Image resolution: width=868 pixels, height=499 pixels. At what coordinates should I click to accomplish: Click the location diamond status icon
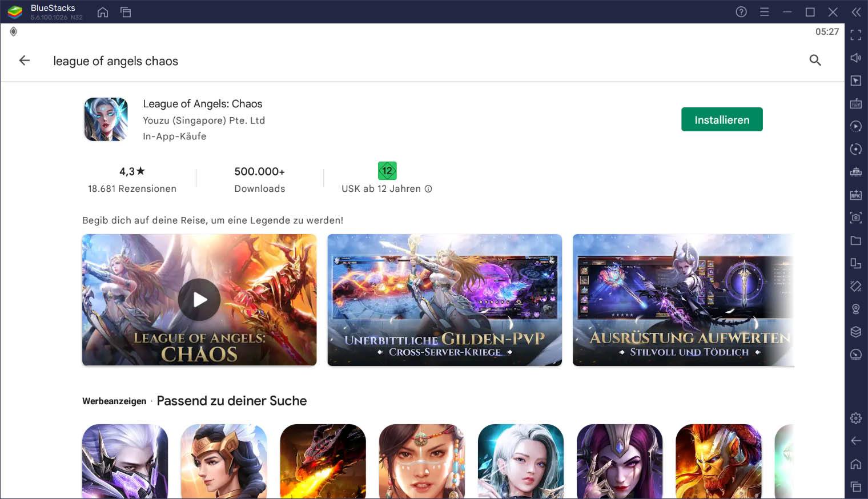tap(14, 31)
